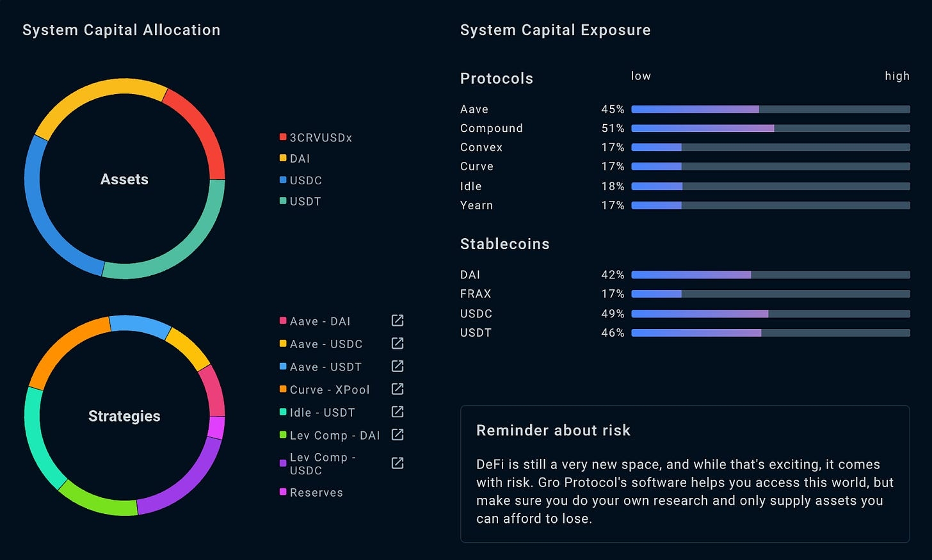Viewport: 932px width, 560px height.
Task: Select the USDT legend label under Assets
Action: tap(305, 202)
